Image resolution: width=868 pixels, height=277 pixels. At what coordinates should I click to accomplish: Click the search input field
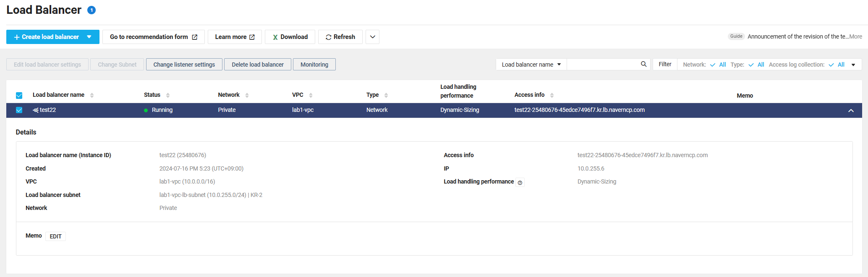coord(603,64)
